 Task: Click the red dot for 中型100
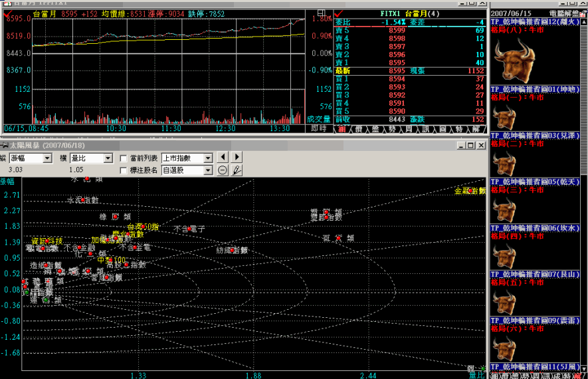(111, 260)
